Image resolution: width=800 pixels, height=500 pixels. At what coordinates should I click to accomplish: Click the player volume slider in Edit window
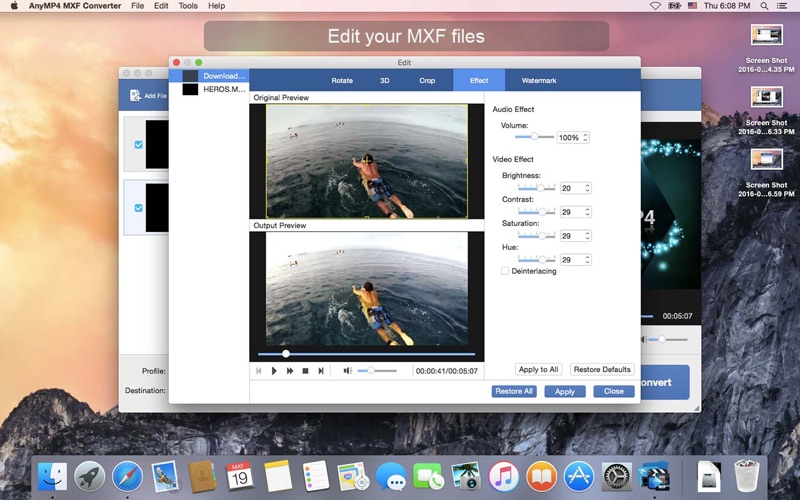[x=377, y=370]
